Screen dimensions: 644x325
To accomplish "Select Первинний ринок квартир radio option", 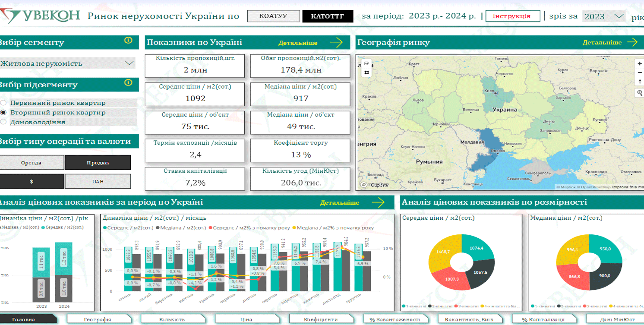I will [x=3, y=103].
